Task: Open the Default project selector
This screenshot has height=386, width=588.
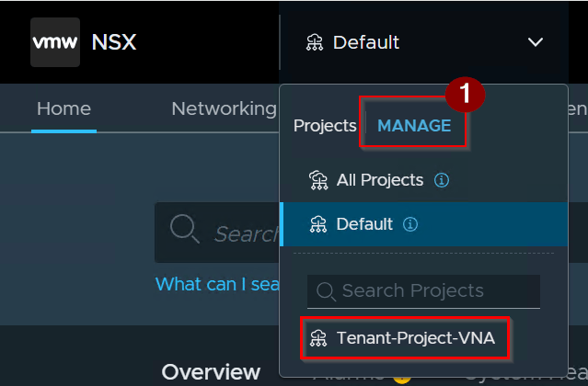Action: 424,42
